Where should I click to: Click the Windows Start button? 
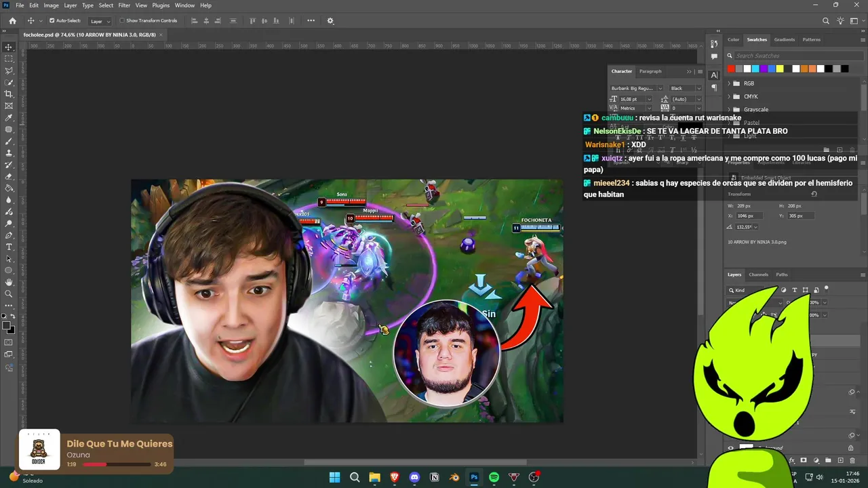[334, 477]
